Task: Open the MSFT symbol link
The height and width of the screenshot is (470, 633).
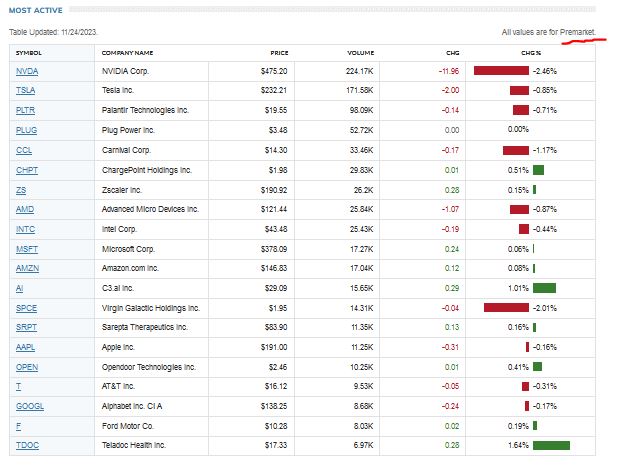Action: tap(27, 248)
